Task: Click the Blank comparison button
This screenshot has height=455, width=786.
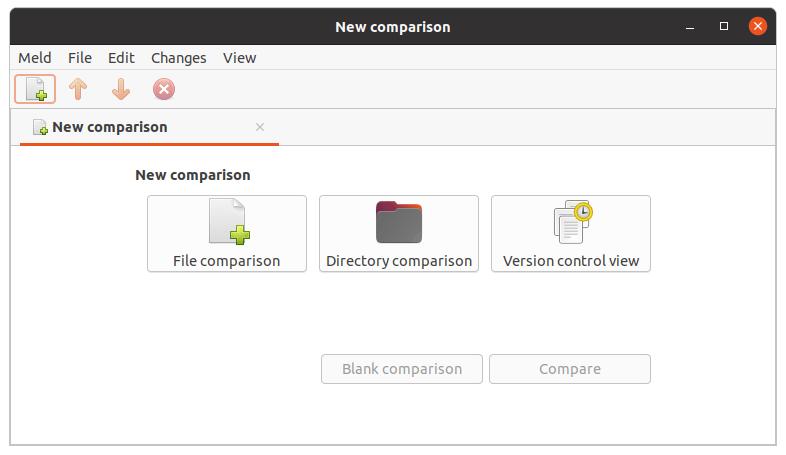Action: coord(402,369)
